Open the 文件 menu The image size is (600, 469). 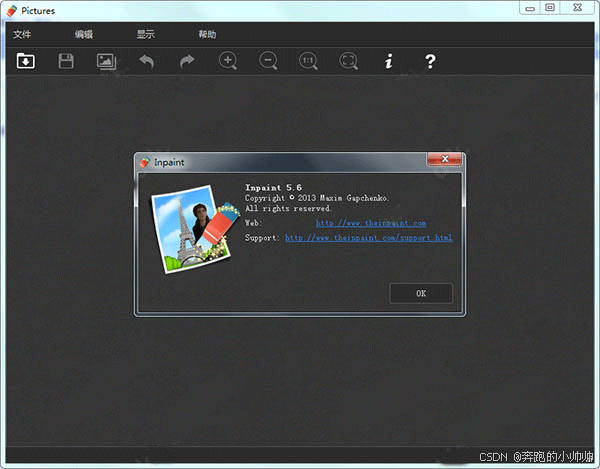coord(22,34)
